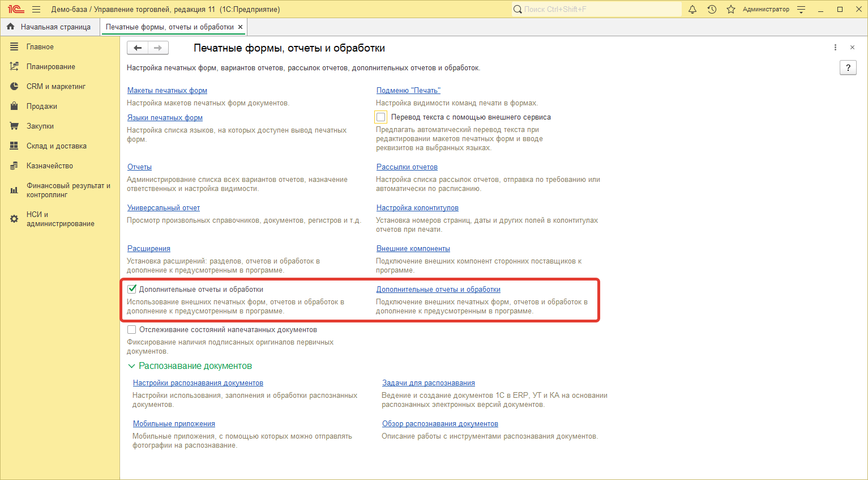This screenshot has height=480, width=868.
Task: Open Макеты печатных форм link
Action: coord(167,91)
